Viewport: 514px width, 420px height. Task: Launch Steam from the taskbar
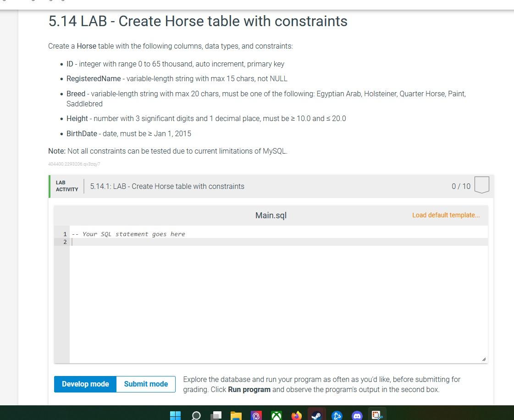pyautogui.click(x=316, y=415)
